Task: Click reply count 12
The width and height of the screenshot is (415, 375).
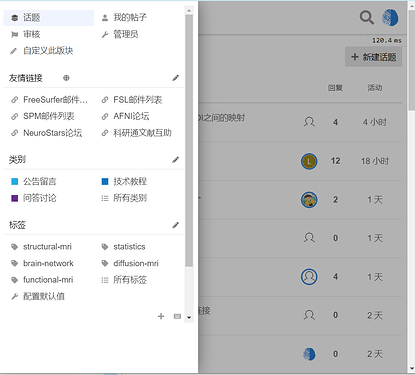Action: [x=335, y=161]
